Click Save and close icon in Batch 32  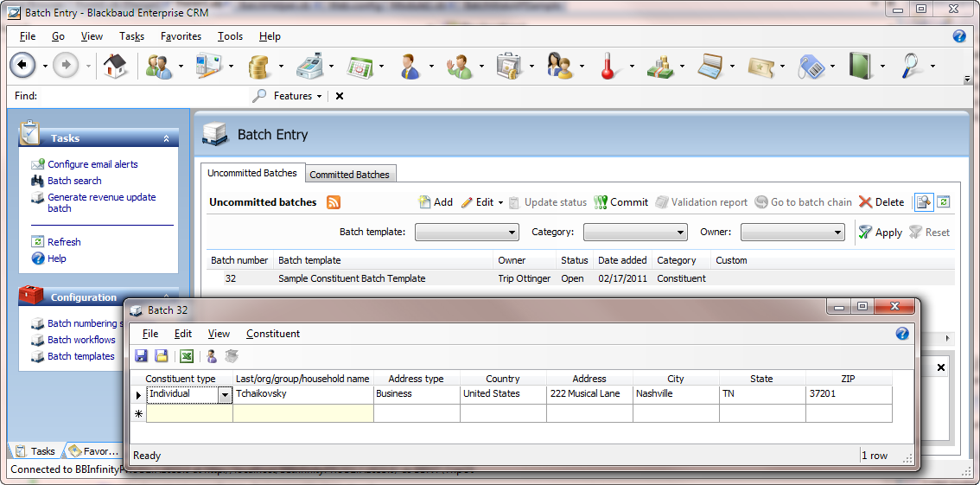162,355
